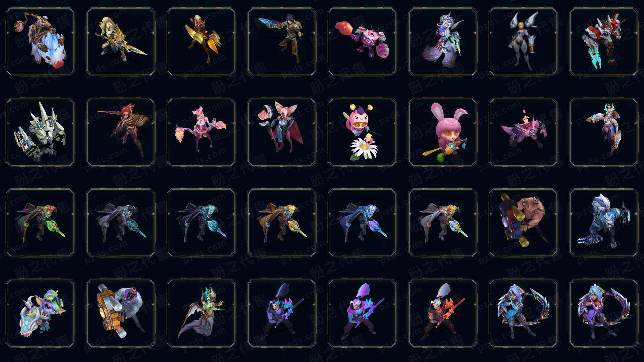
Task: Select the green chroma caped staff wielder
Action: (x=40, y=223)
